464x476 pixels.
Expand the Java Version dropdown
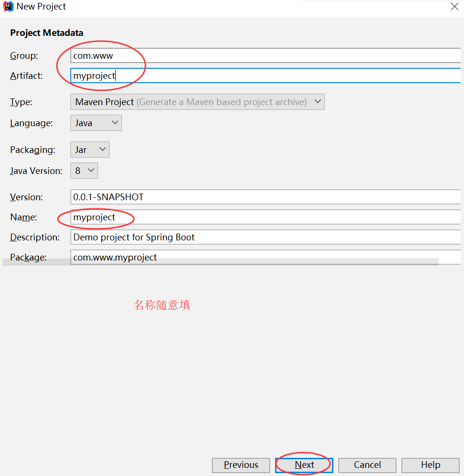(84, 171)
